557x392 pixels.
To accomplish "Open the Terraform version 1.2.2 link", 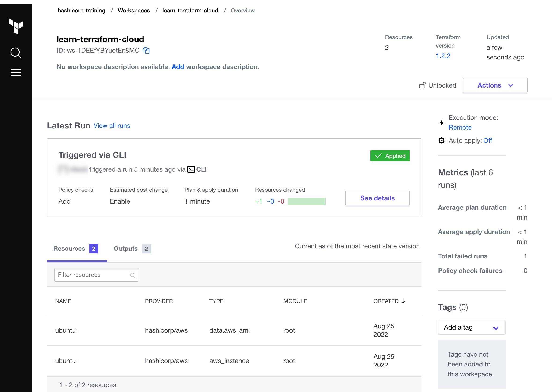I will [443, 56].
